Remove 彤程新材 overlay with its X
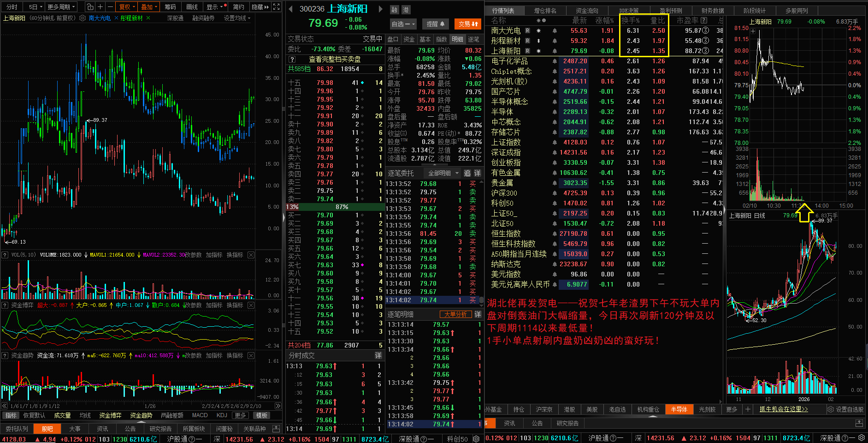The image size is (868, 443). coord(148,18)
